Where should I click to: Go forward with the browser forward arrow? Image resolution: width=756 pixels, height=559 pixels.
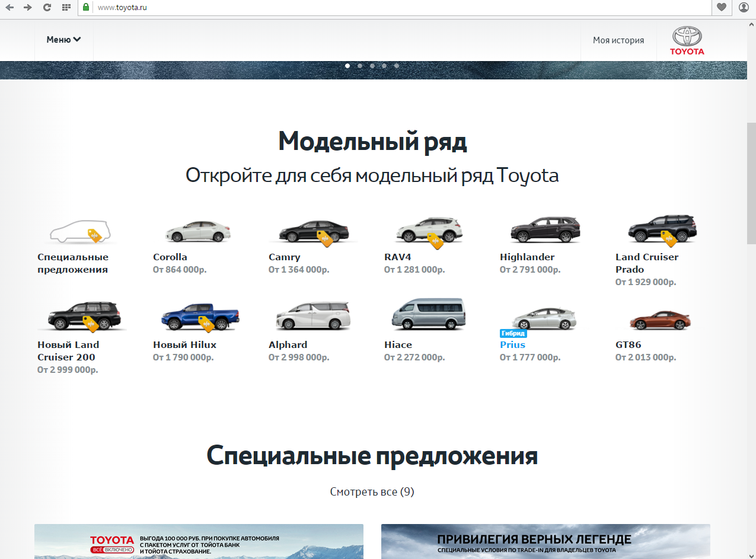click(x=28, y=7)
